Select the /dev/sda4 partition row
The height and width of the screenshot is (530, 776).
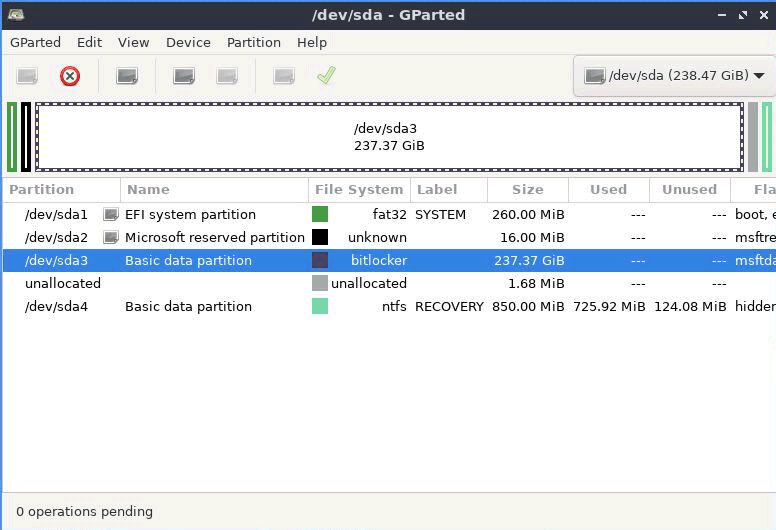click(x=389, y=306)
